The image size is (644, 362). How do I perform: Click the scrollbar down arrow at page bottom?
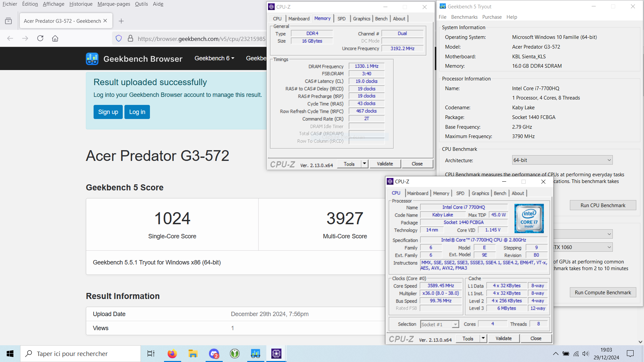pyautogui.click(x=640, y=342)
